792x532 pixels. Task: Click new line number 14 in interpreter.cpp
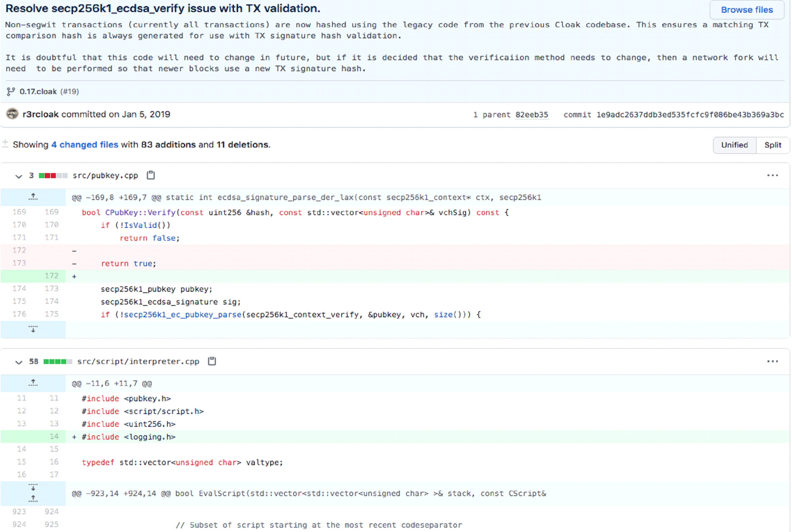click(x=54, y=437)
